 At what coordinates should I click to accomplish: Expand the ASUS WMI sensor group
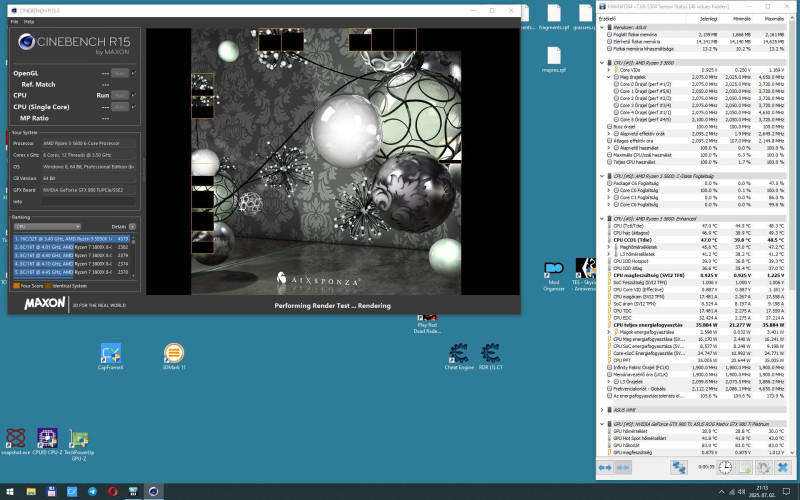[602, 410]
